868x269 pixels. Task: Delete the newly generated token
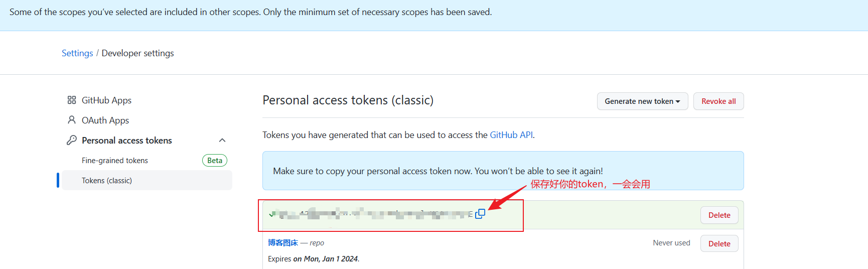coord(719,215)
